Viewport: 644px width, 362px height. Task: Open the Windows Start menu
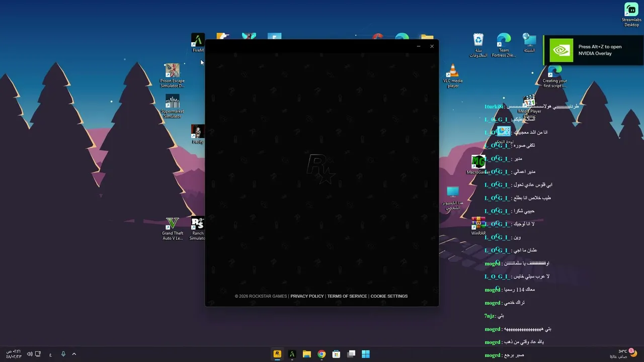pyautogui.click(x=366, y=354)
